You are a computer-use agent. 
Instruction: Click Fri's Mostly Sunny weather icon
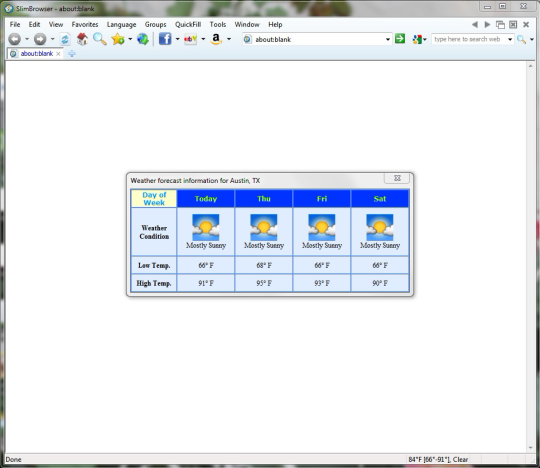322,227
